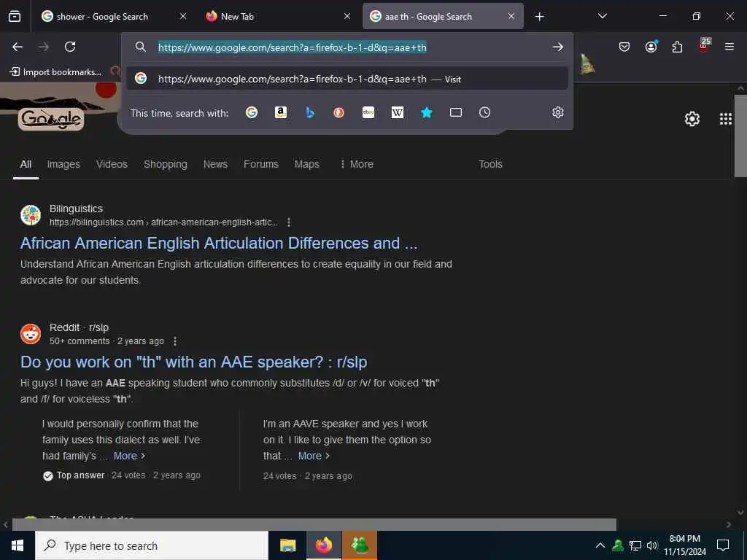Open the Windows Start menu
Viewport: 747px width, 560px height.
point(18,545)
